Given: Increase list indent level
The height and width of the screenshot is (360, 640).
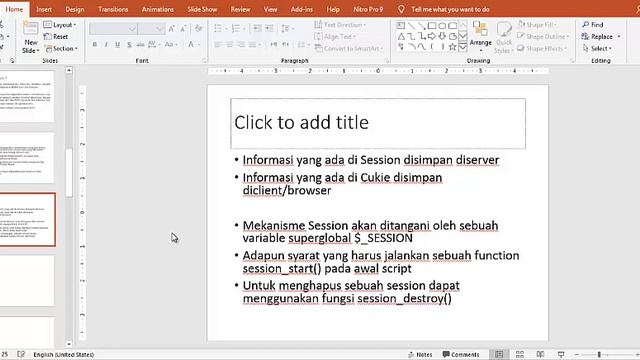Looking at the screenshot, I should click(x=269, y=29).
